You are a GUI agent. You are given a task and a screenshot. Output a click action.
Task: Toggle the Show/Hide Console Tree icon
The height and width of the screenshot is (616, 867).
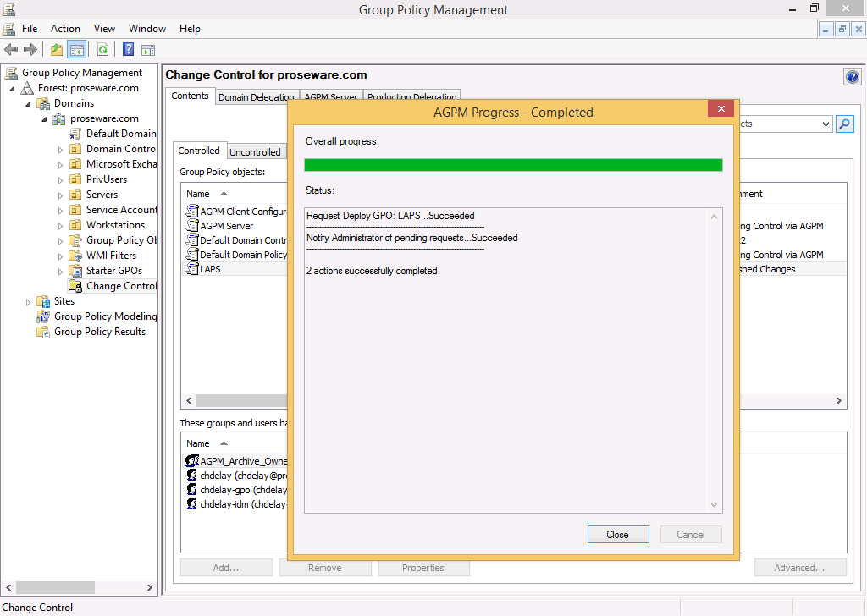click(76, 50)
